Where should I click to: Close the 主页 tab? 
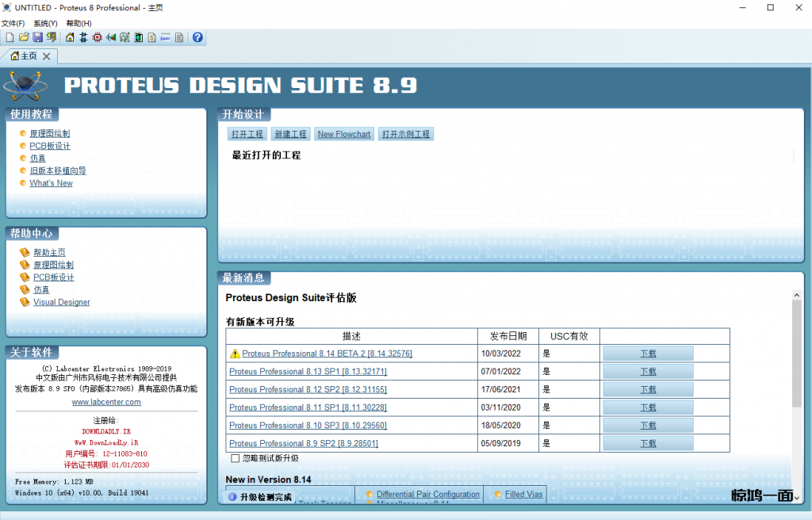click(47, 56)
